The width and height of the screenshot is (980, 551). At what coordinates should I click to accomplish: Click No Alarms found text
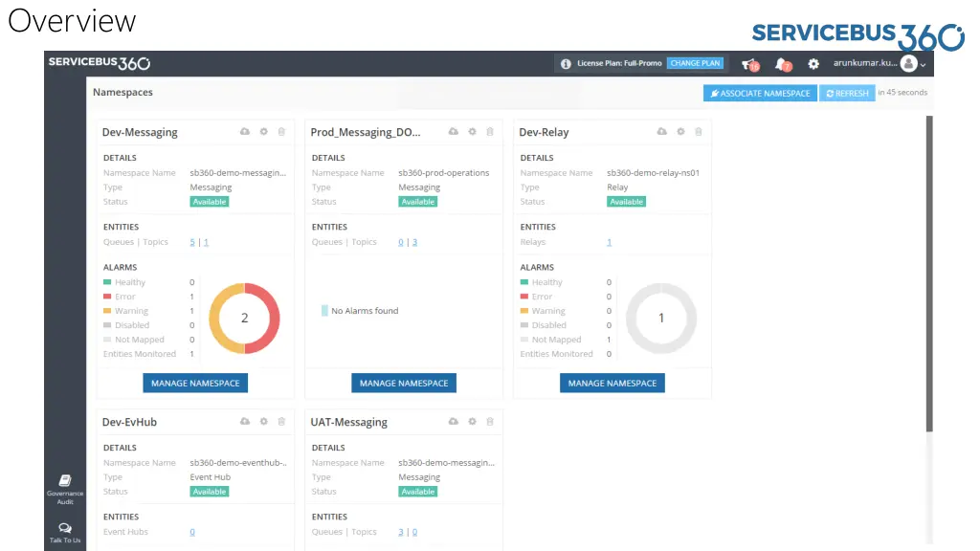pyautogui.click(x=365, y=311)
